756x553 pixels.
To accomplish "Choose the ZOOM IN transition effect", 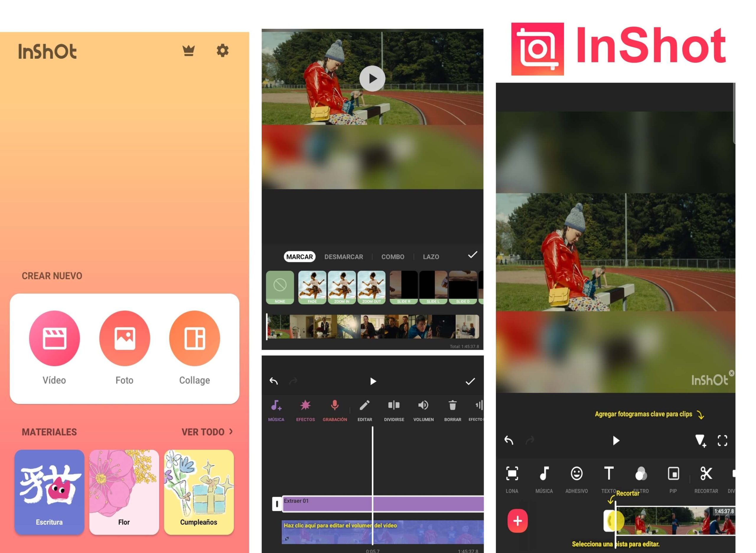I will pyautogui.click(x=342, y=287).
